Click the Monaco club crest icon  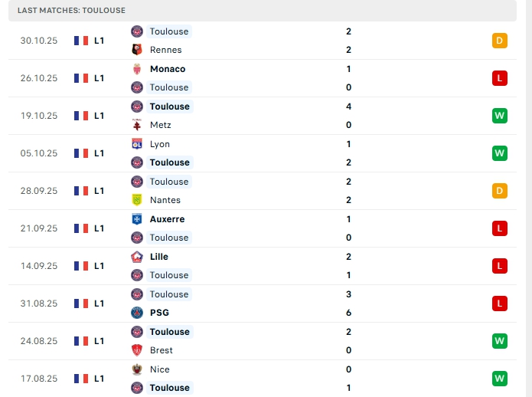point(137,69)
